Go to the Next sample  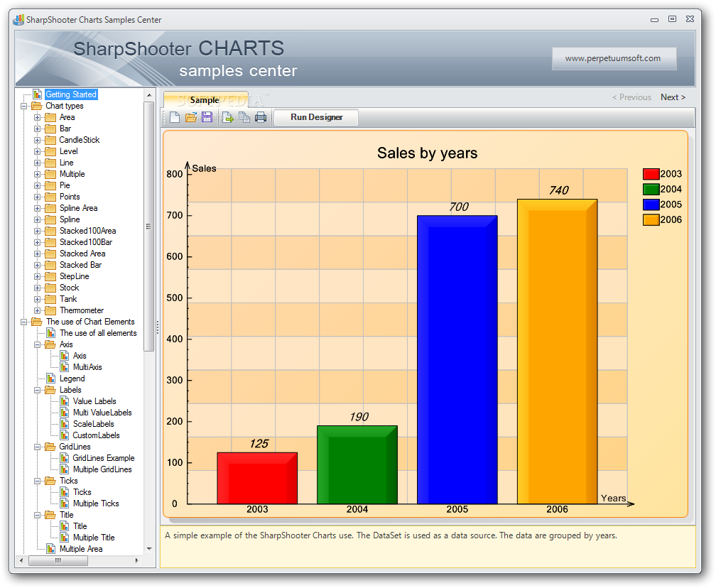(673, 97)
